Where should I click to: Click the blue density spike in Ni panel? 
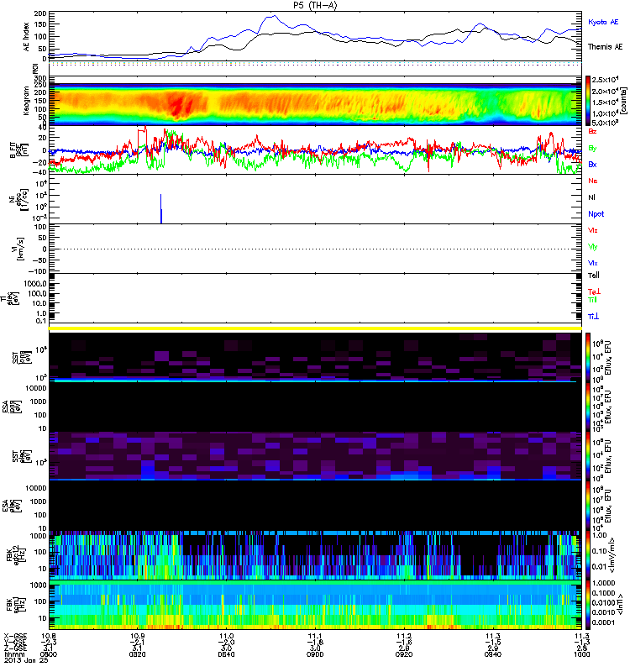[x=161, y=208]
